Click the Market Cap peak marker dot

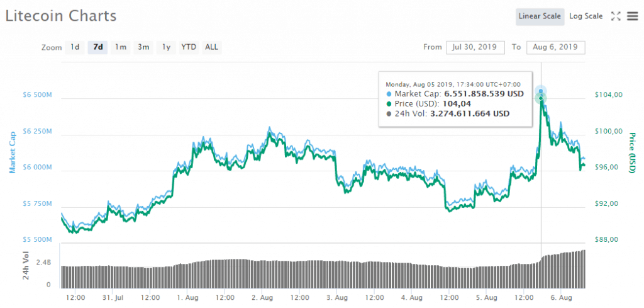[540, 92]
